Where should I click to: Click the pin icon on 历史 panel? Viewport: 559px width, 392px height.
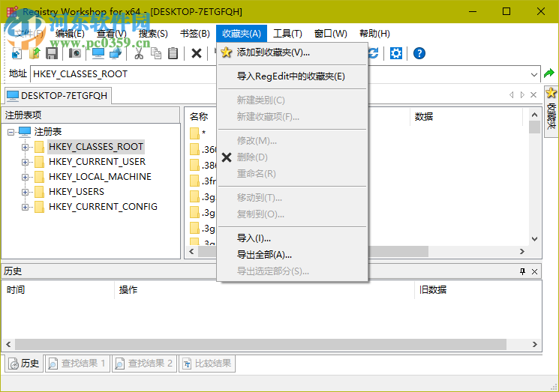523,271
